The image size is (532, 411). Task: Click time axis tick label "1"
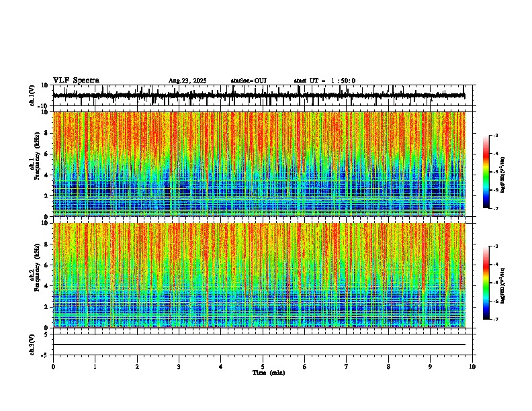pyautogui.click(x=95, y=367)
